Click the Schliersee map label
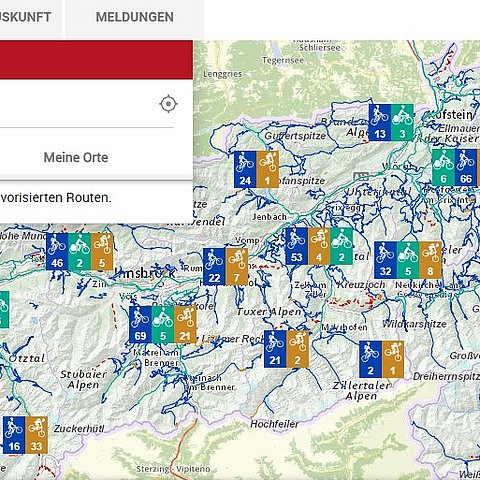The width and height of the screenshot is (480, 480). (x=320, y=48)
